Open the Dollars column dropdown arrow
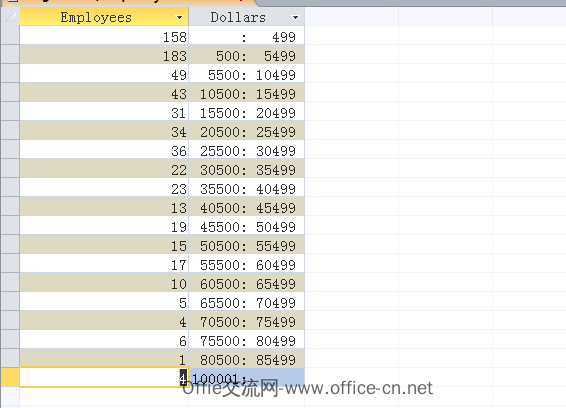This screenshot has width=566, height=408. pyautogui.click(x=295, y=17)
